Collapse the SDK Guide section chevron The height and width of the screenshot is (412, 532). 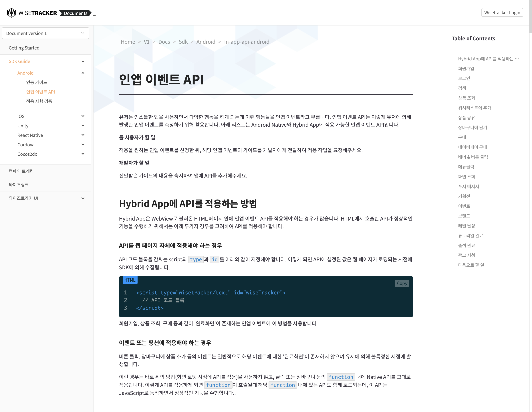83,61
